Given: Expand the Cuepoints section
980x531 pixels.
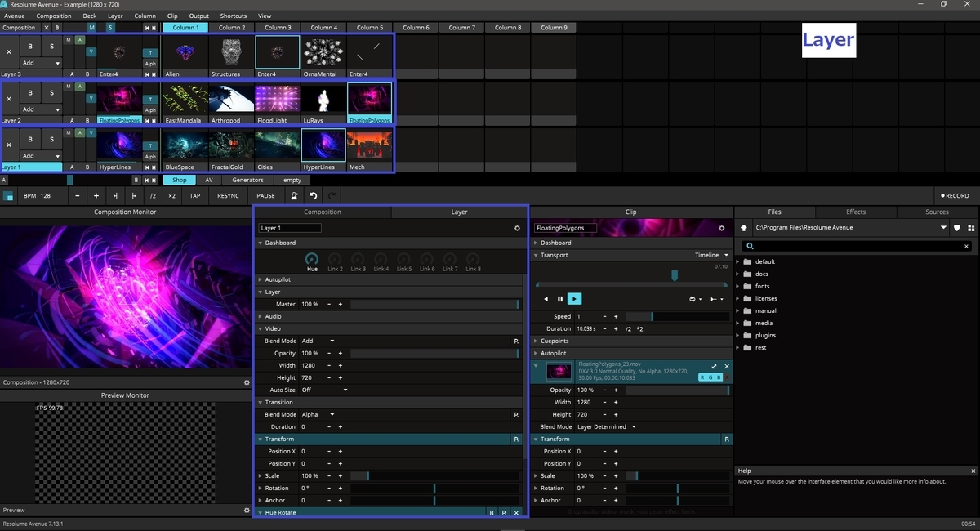Looking at the screenshot, I should click(536, 341).
